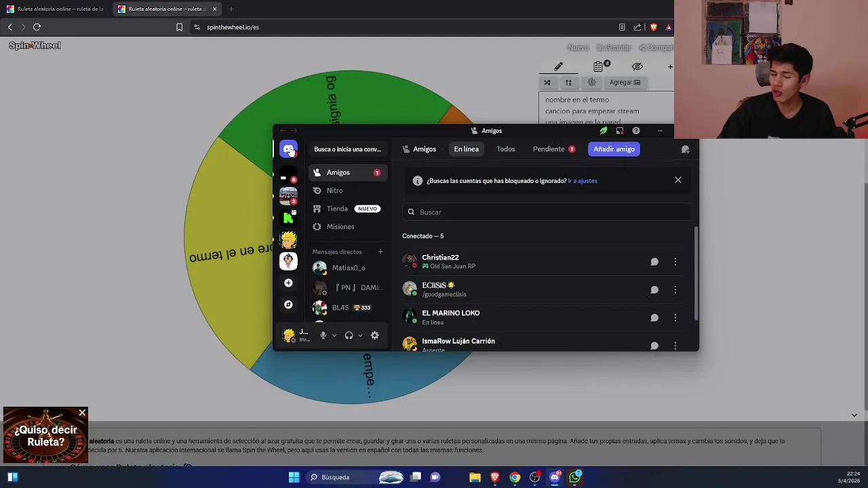This screenshot has width=868, height=488.
Task: Click the green leaf icon in Discord title bar
Action: (x=603, y=131)
